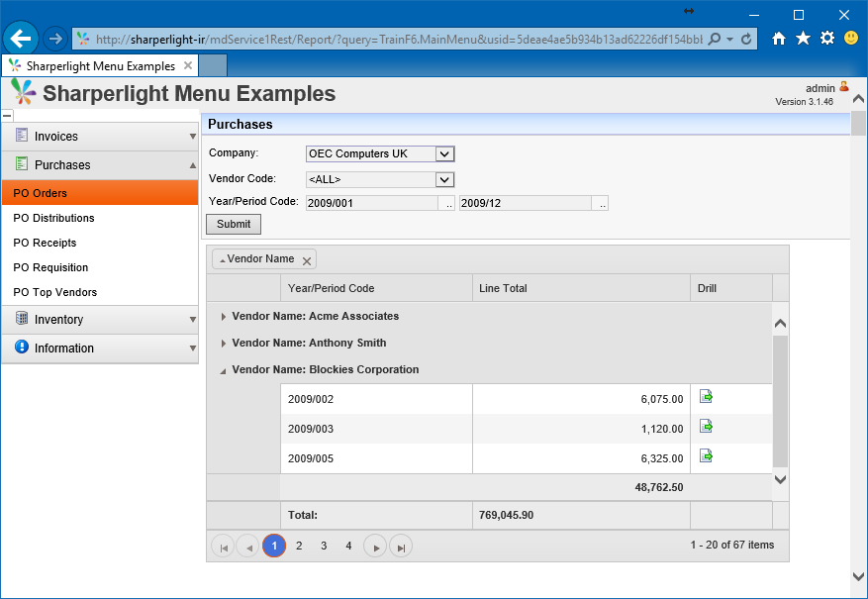This screenshot has height=599, width=868.
Task: Click the admin user icon
Action: 844,86
